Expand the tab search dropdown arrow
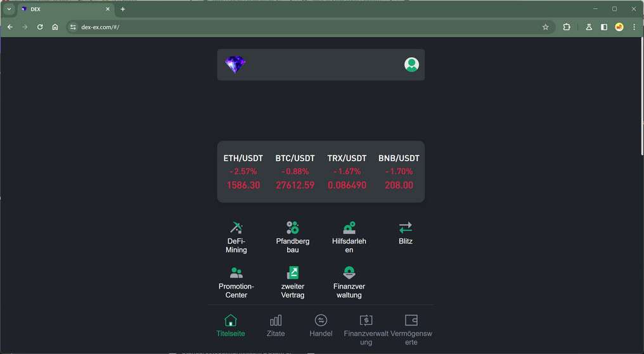The image size is (644, 354). pos(9,9)
